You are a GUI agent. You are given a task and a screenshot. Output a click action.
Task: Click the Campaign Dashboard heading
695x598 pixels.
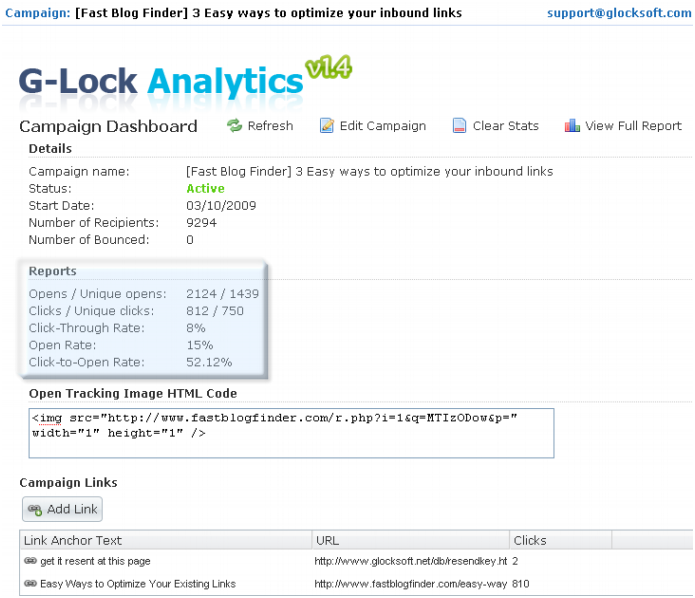point(108,126)
